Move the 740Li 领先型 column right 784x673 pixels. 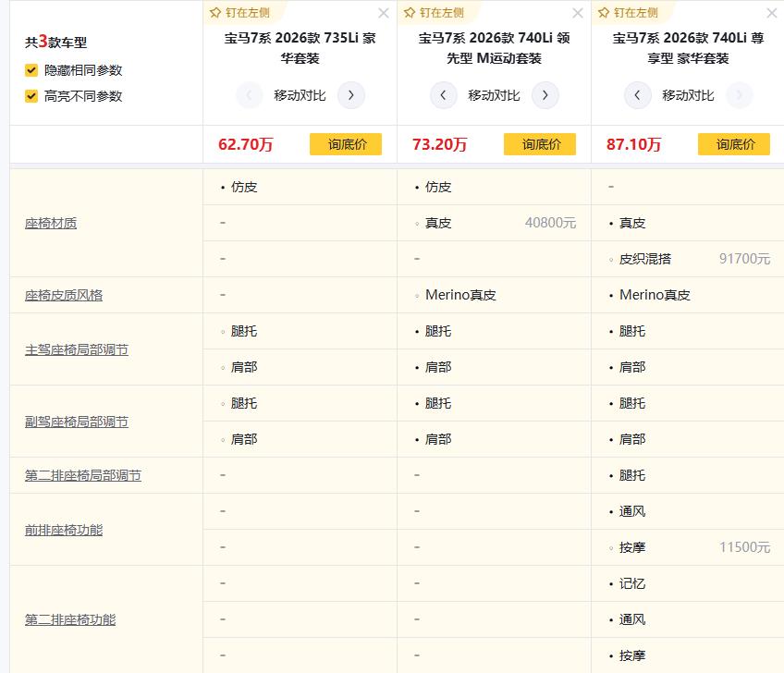click(x=545, y=95)
